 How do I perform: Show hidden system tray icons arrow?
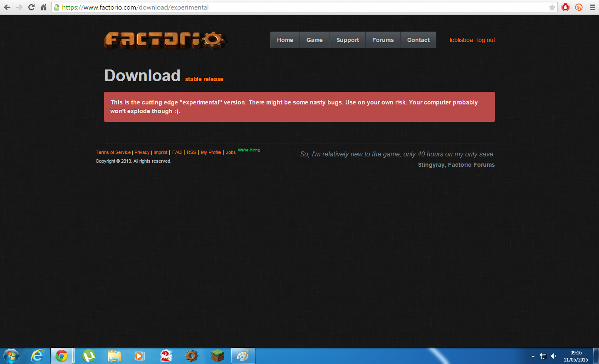(533, 356)
